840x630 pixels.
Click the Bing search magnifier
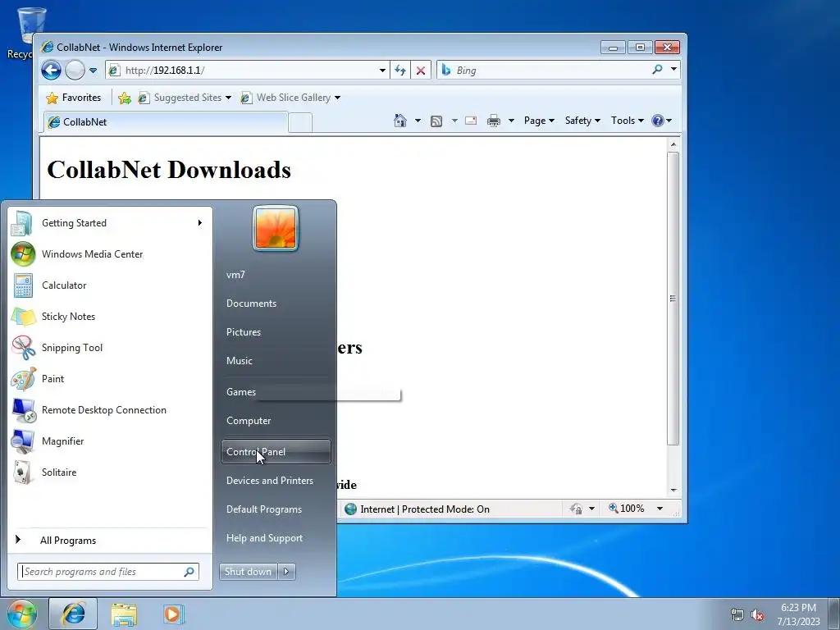[657, 70]
